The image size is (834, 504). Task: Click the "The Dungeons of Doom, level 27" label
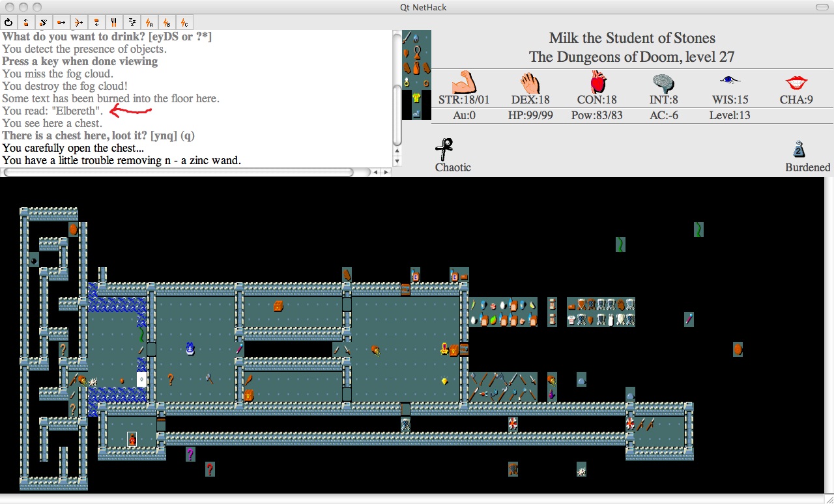(632, 57)
